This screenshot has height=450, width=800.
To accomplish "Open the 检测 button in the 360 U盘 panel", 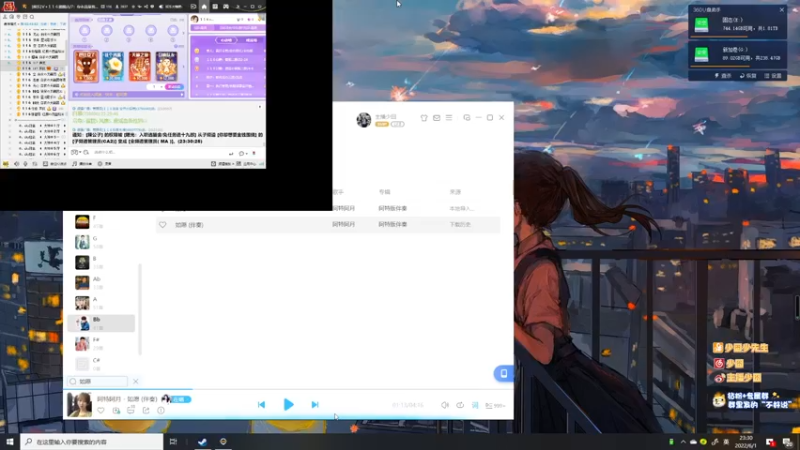I will click(x=723, y=76).
